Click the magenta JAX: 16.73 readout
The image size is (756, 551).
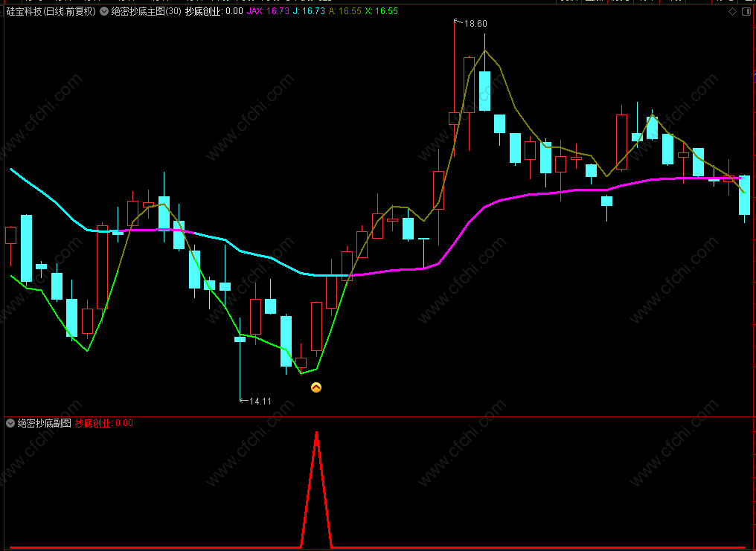pos(268,12)
